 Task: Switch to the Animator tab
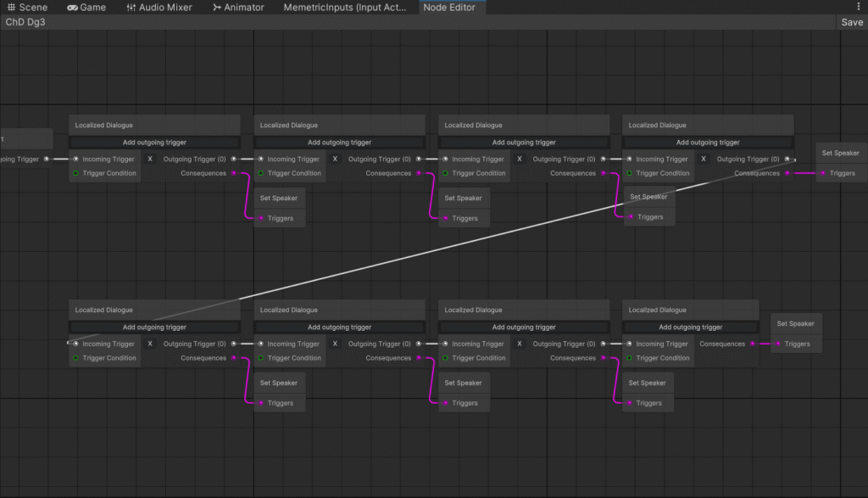point(238,7)
